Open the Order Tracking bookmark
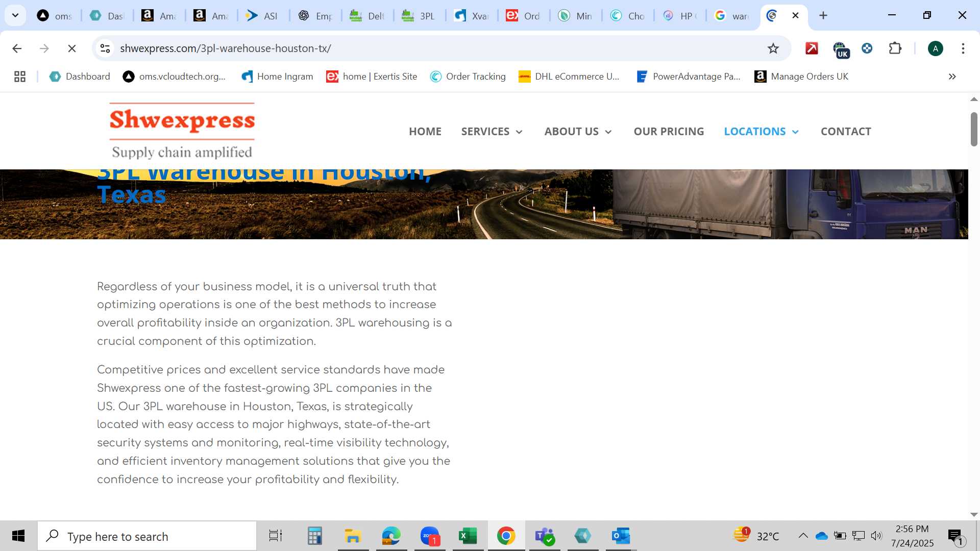Screen dimensions: 980x551 468,77
